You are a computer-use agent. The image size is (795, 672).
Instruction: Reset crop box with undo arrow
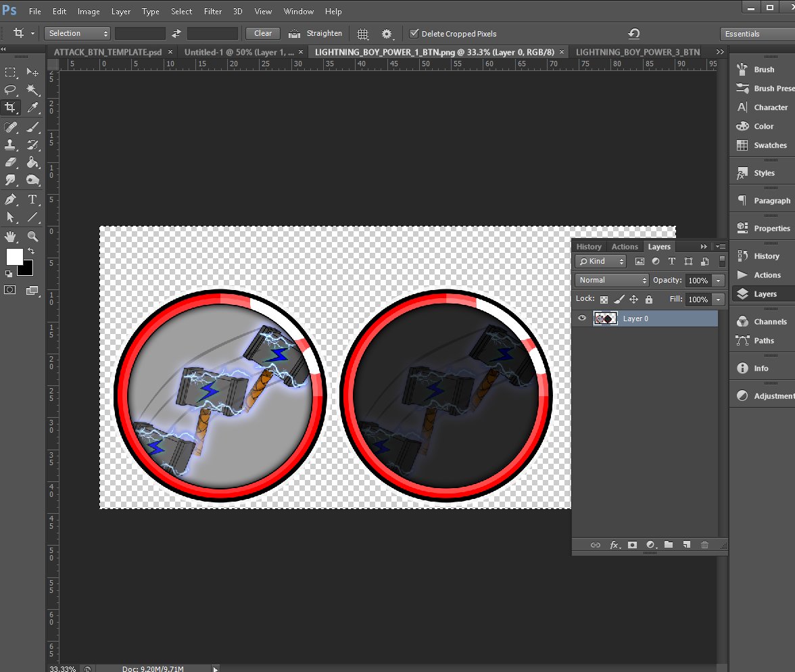[634, 34]
